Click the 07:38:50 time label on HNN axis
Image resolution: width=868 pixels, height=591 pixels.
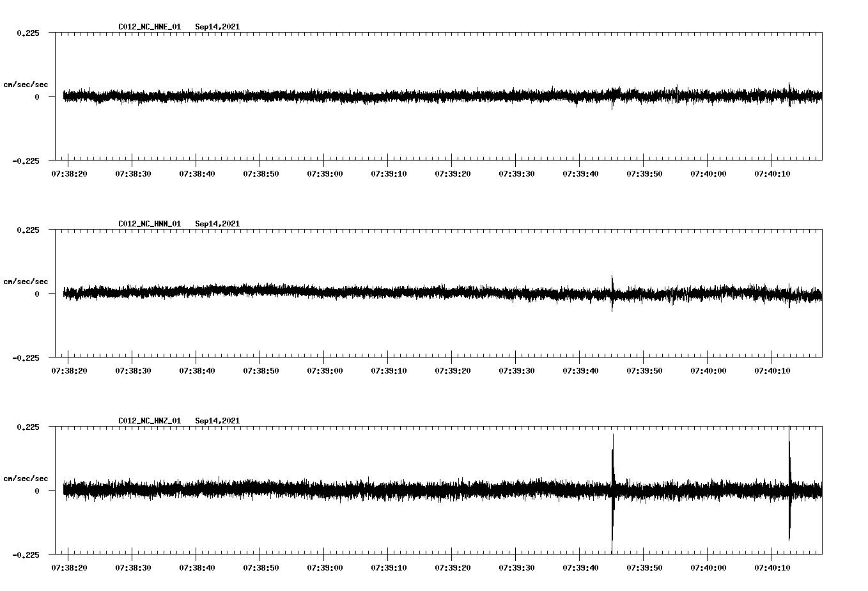coord(261,371)
